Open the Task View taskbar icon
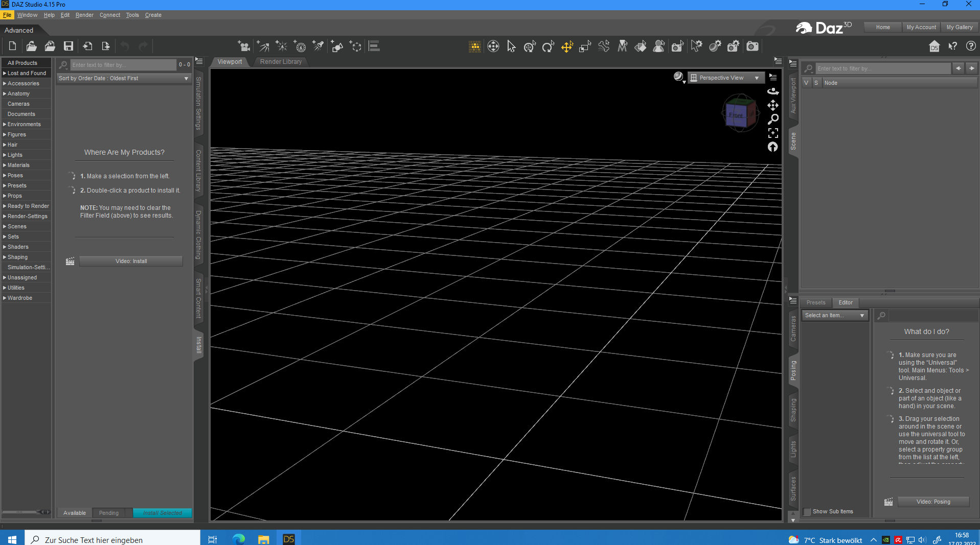Screen dimensions: 980x545 tap(213, 539)
